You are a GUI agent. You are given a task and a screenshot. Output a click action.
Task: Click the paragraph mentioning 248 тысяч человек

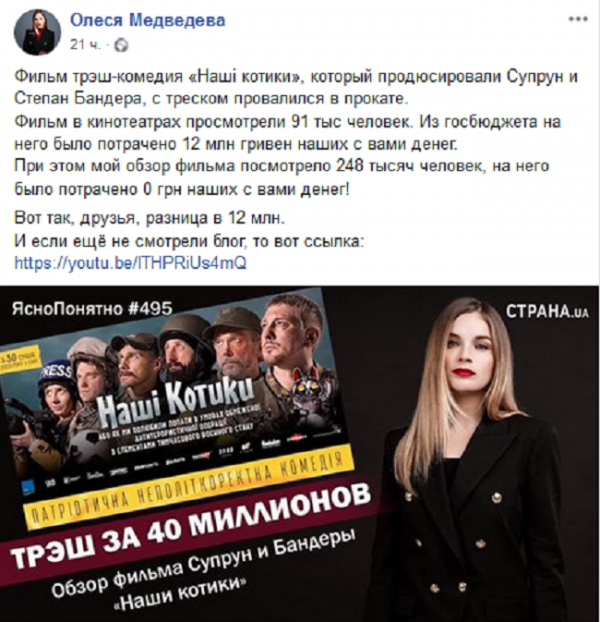click(282, 178)
